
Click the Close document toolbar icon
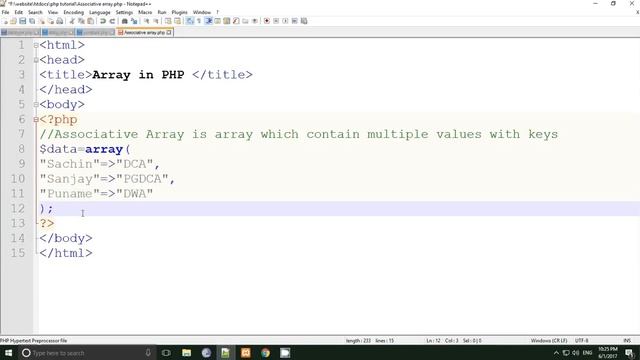(41, 21)
